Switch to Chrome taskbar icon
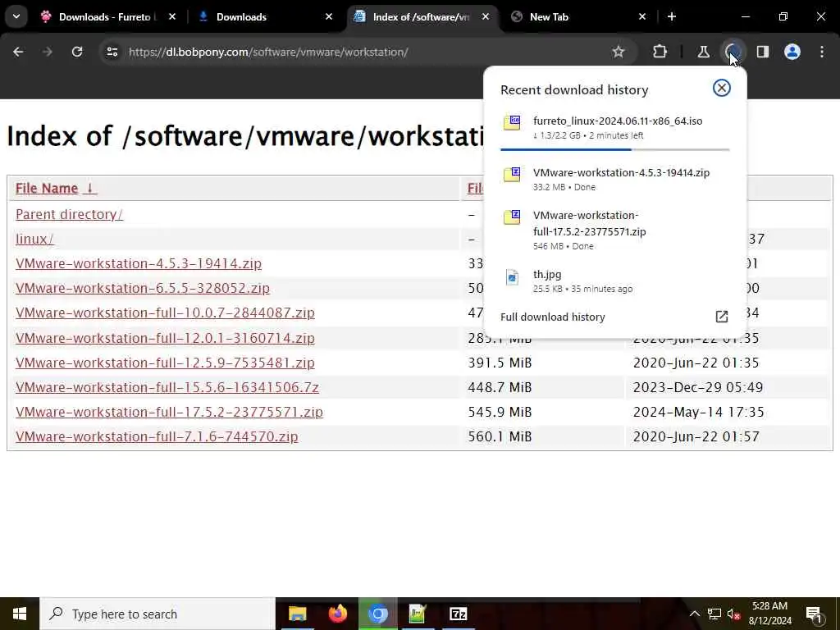This screenshot has width=840, height=630. pos(377,614)
